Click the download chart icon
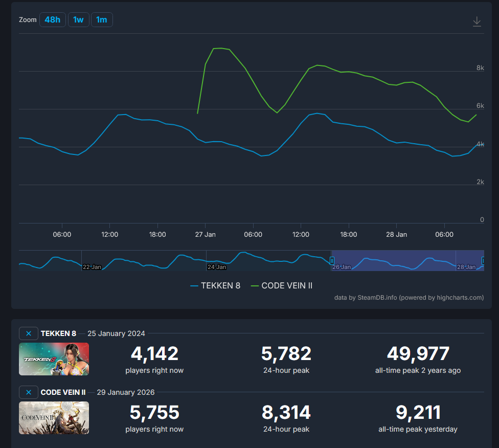499x448 pixels. 477,21
